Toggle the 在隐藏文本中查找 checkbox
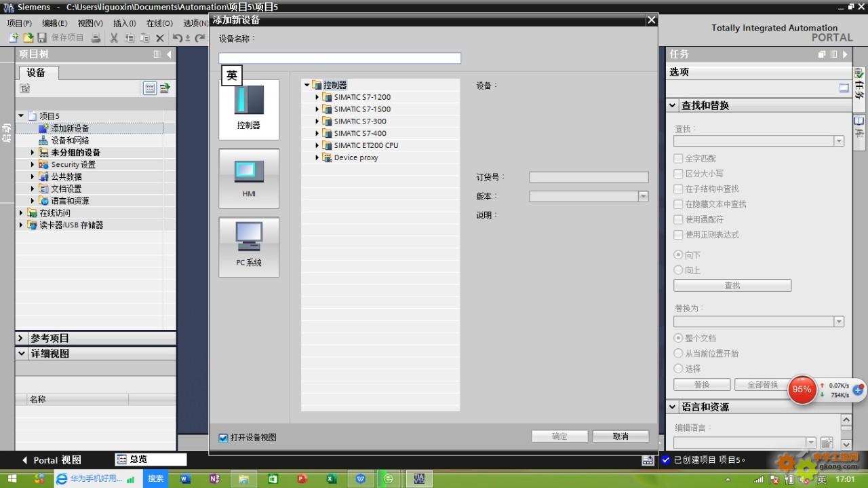Image resolution: width=868 pixels, height=488 pixels. coord(678,204)
